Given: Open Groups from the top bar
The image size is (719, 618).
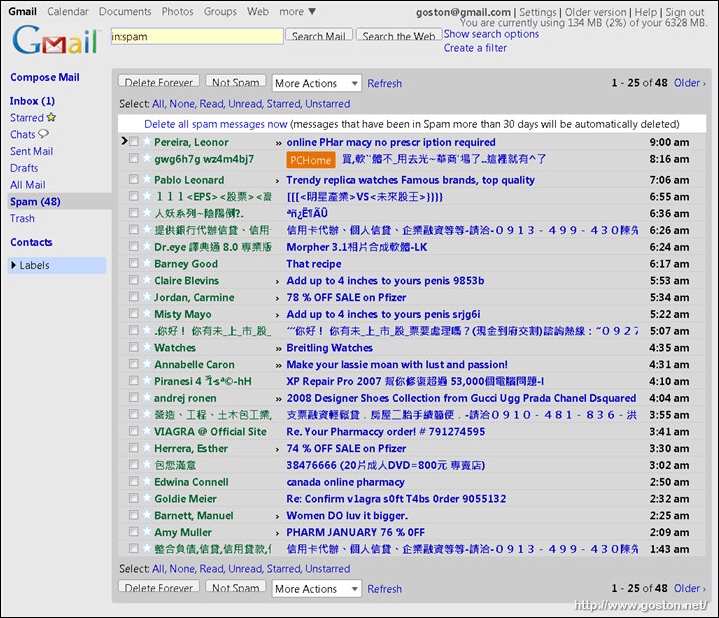Looking at the screenshot, I should tap(220, 11).
